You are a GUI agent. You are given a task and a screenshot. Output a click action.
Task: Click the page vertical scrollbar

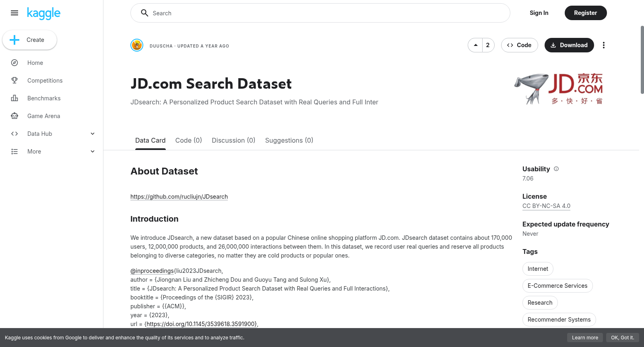642,60
